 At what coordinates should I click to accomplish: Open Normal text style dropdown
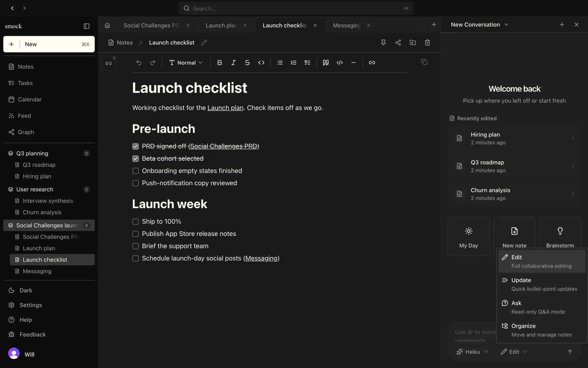186,63
